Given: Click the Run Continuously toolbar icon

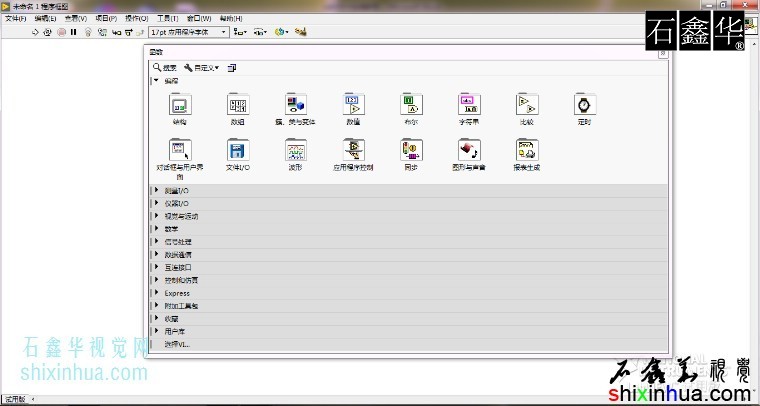Looking at the screenshot, I should [x=48, y=32].
